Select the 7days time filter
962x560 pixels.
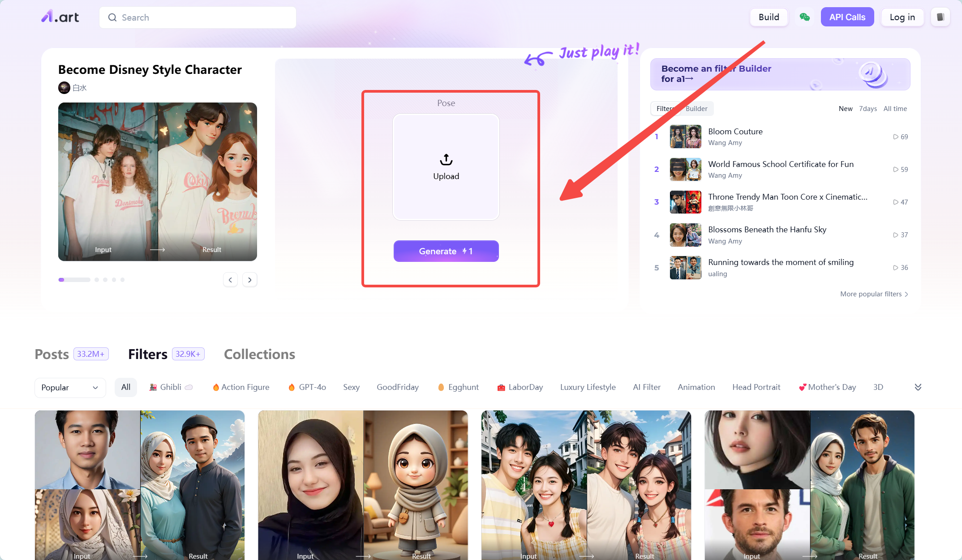point(868,109)
